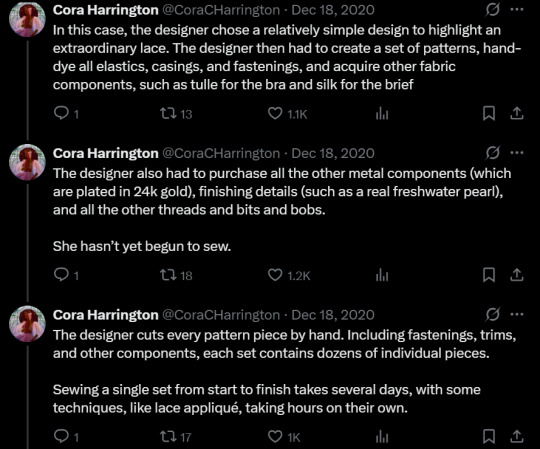Image resolution: width=540 pixels, height=449 pixels.
Task: Bookmark the first tweet about lace design
Action: (x=489, y=113)
